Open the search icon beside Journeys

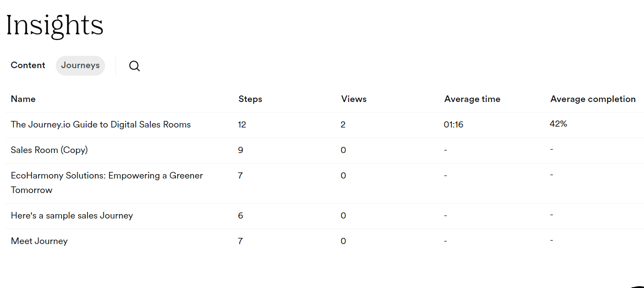135,66
